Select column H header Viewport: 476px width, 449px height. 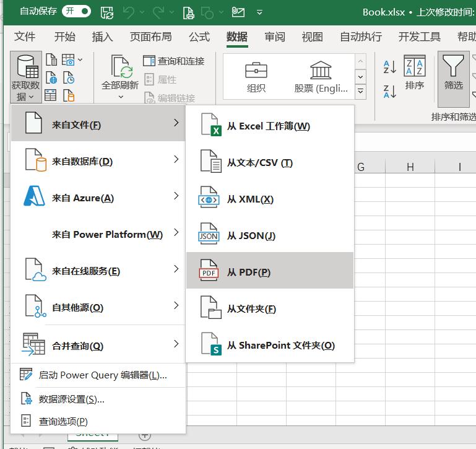[410, 167]
